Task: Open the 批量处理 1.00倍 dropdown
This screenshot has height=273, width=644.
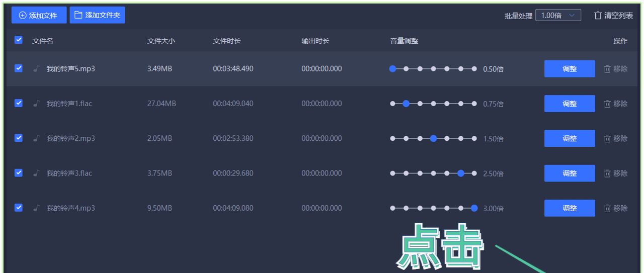Action: pos(558,16)
